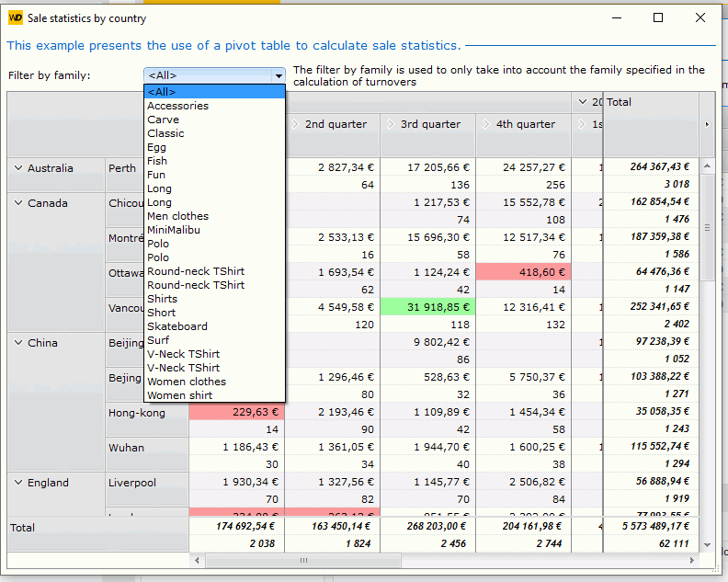728x582 pixels.
Task: Click the green 31 918,85 € cell
Action: pos(427,307)
